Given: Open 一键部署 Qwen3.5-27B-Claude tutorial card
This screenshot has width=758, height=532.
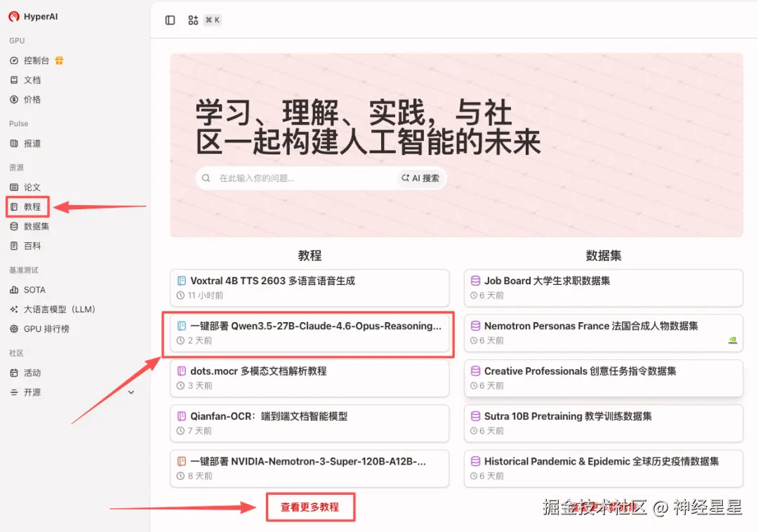Looking at the screenshot, I should [x=310, y=333].
